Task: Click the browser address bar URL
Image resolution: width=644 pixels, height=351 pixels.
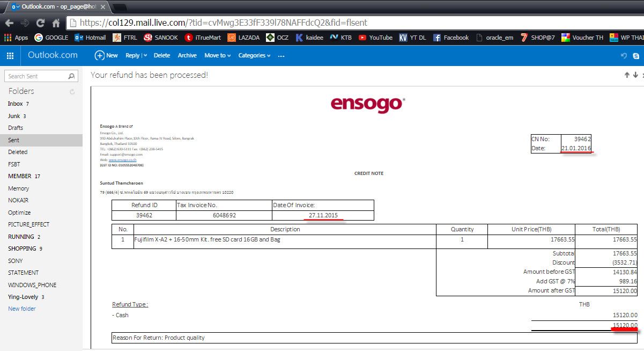Action: coord(223,23)
